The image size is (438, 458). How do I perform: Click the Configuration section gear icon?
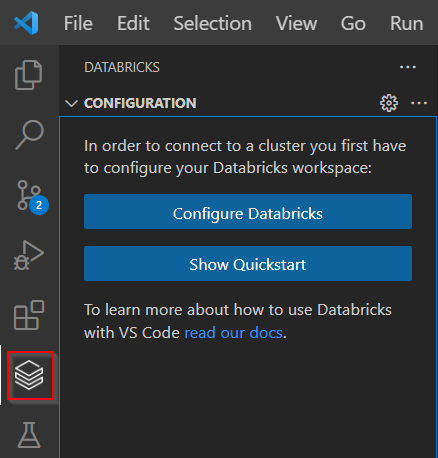(x=389, y=103)
